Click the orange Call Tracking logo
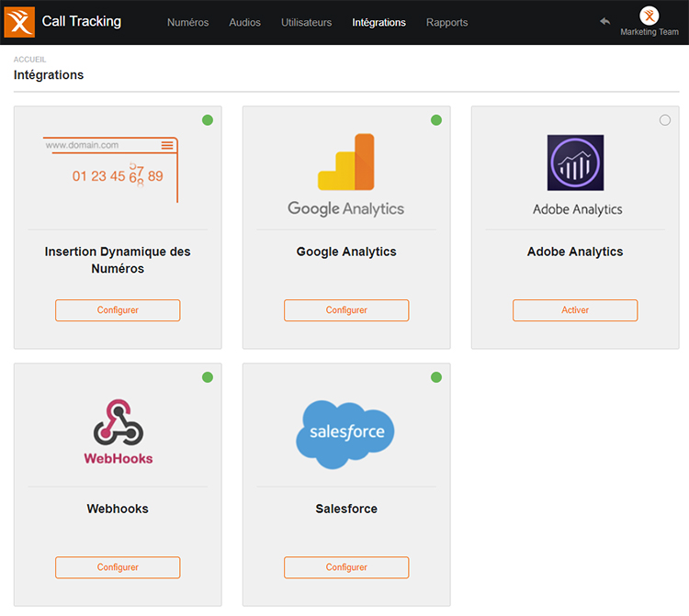The height and width of the screenshot is (616, 689). [19, 22]
